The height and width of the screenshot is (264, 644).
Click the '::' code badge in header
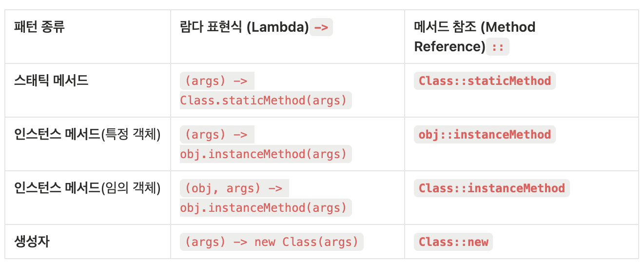(497, 47)
